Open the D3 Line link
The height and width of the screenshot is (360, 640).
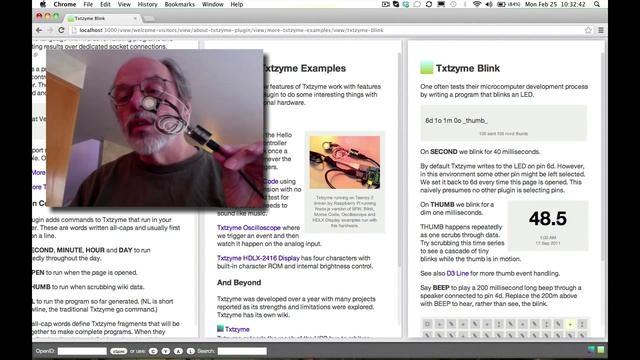pos(458,273)
